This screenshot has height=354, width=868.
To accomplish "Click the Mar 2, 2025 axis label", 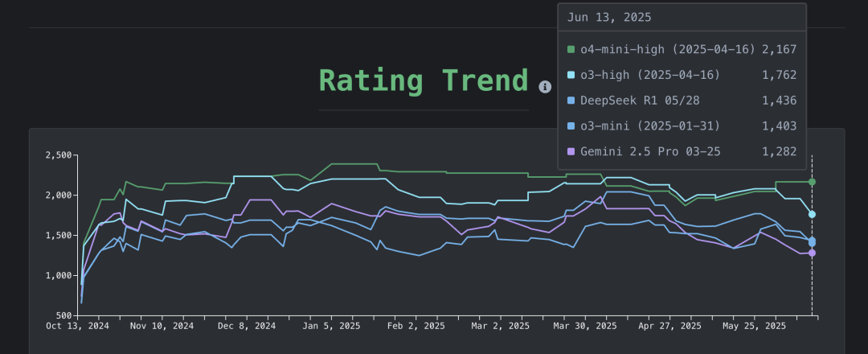I will coord(500,327).
